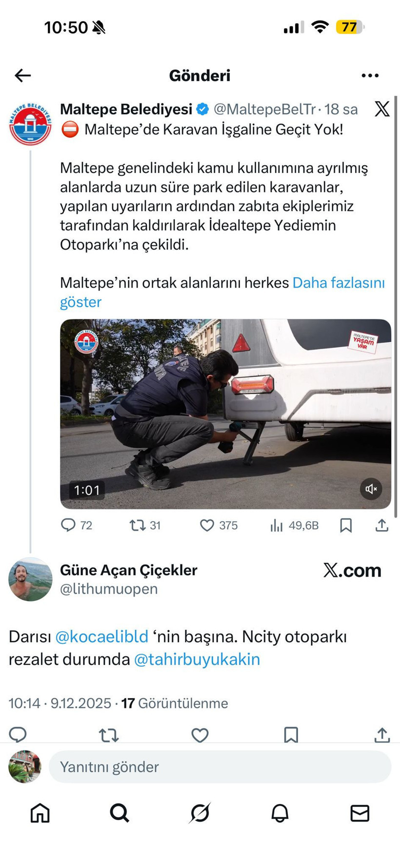The image size is (400, 868).
Task: Expand the post with Daha fazlasını göster
Action: pos(339,283)
